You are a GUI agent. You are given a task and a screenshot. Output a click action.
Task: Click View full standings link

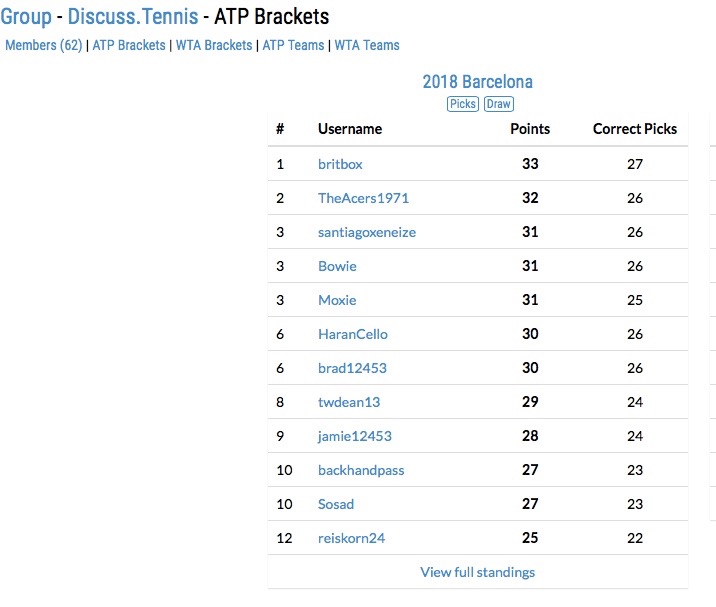(x=478, y=572)
